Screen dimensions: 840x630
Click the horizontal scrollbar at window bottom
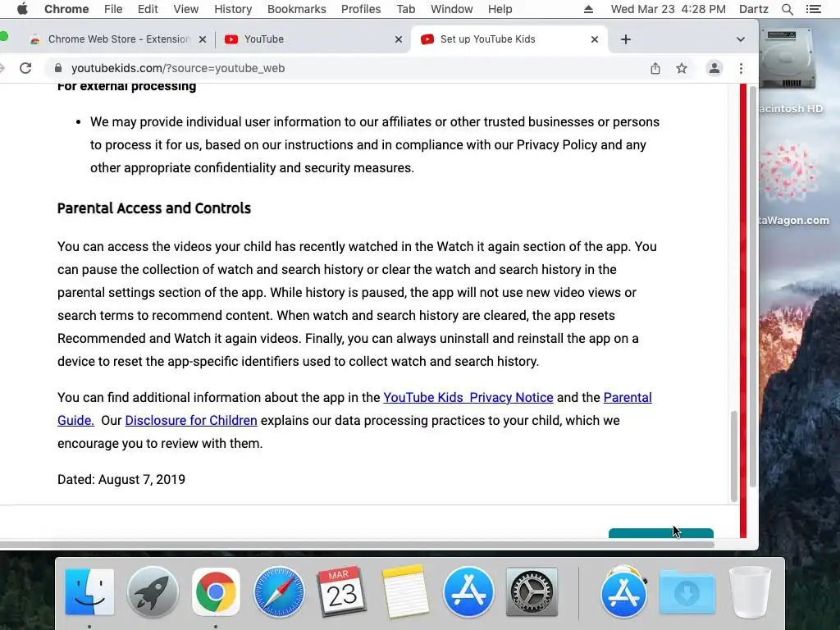357,545
